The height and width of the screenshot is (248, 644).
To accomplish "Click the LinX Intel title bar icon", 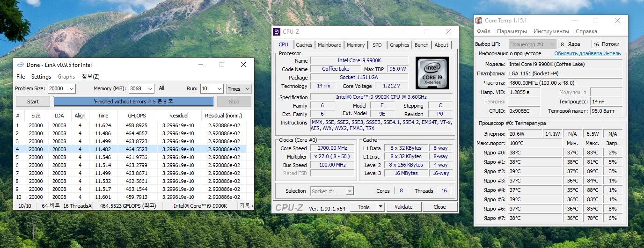I will click(x=21, y=65).
